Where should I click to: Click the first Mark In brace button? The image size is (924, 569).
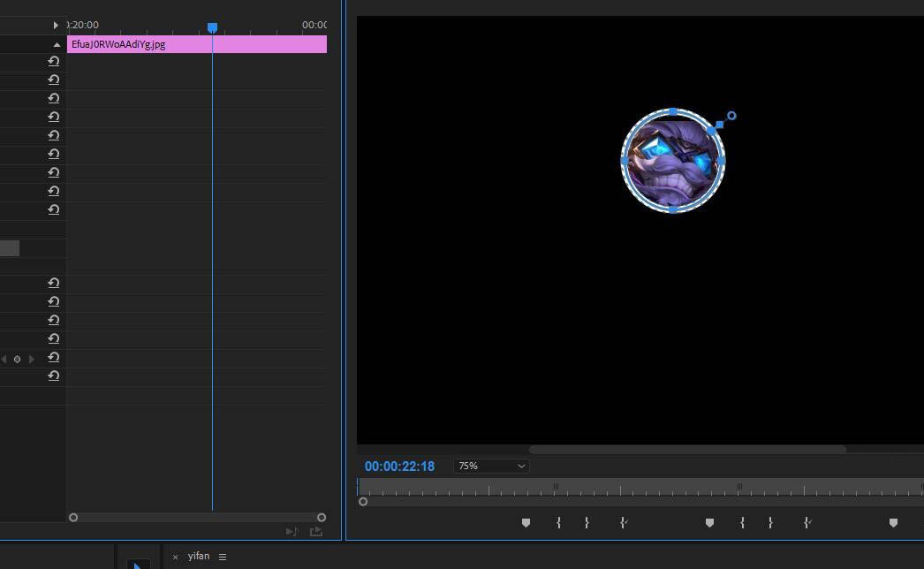[558, 522]
